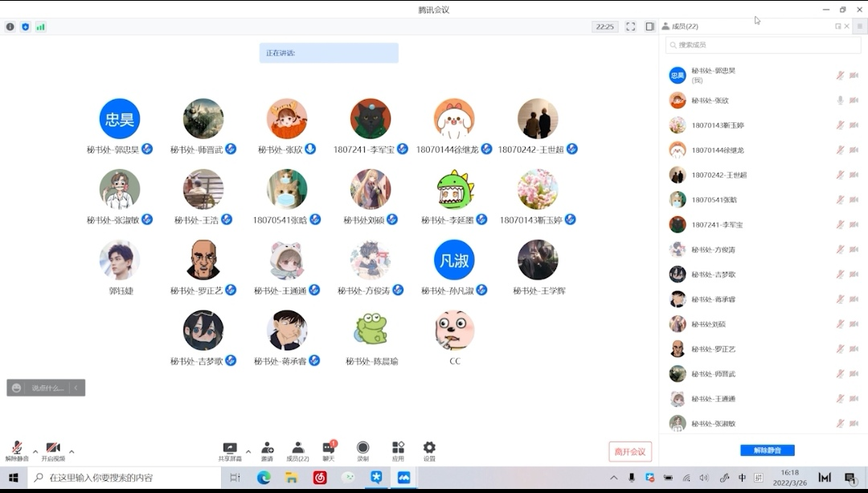Viewport: 868px width, 493px height.
Task: Click the red 离开会议 leave button
Action: pos(630,452)
